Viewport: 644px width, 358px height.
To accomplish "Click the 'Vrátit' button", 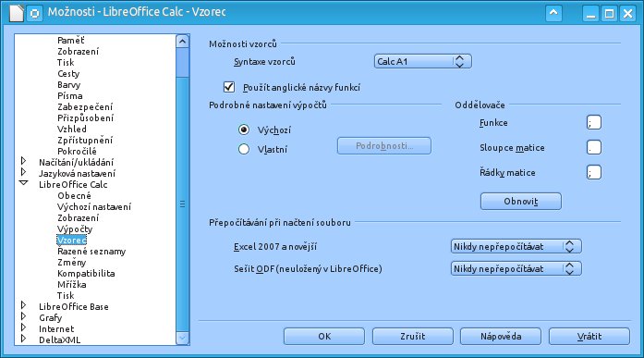I will coord(589,336).
